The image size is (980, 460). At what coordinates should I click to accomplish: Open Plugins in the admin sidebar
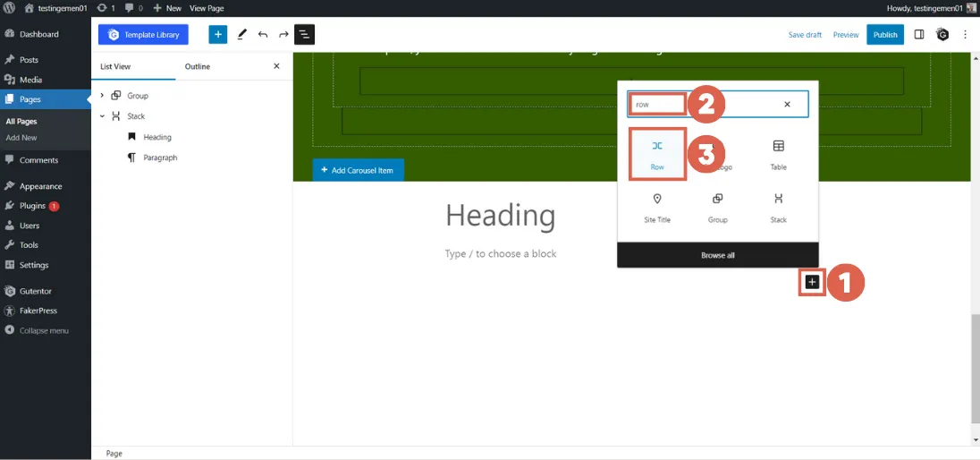click(32, 206)
